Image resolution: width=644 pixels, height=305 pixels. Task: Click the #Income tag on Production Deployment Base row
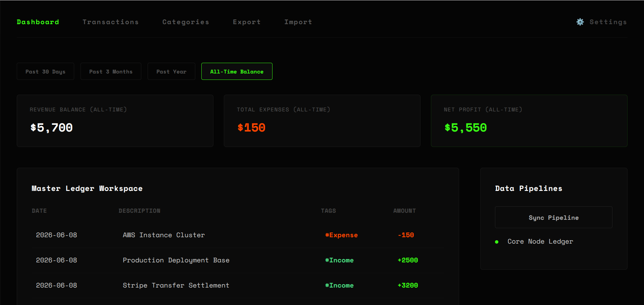tap(339, 260)
